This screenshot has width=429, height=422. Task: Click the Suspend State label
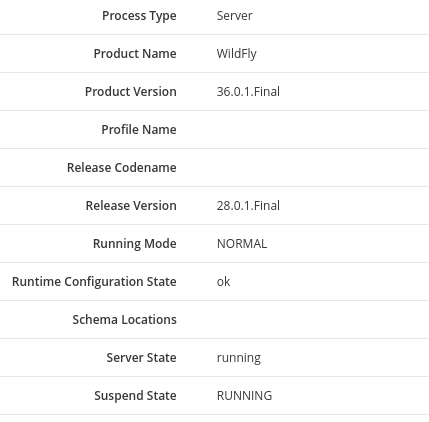coord(135,396)
